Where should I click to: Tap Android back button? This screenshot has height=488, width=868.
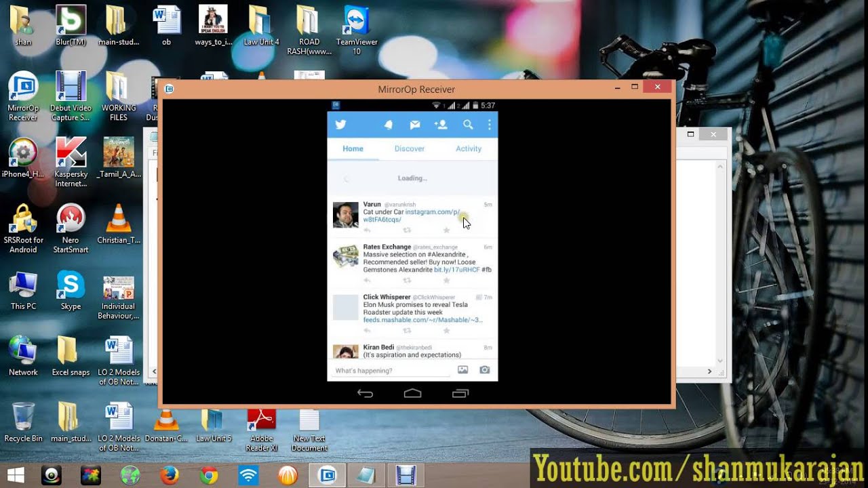point(365,393)
